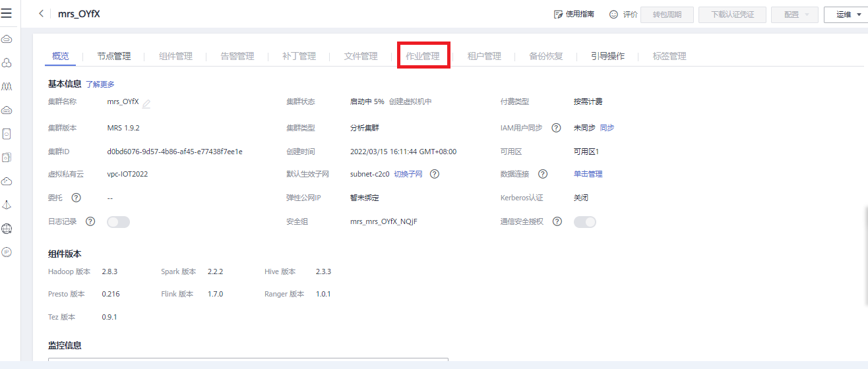Click the 启动中 5% status text
868x369 pixels.
coord(367,101)
